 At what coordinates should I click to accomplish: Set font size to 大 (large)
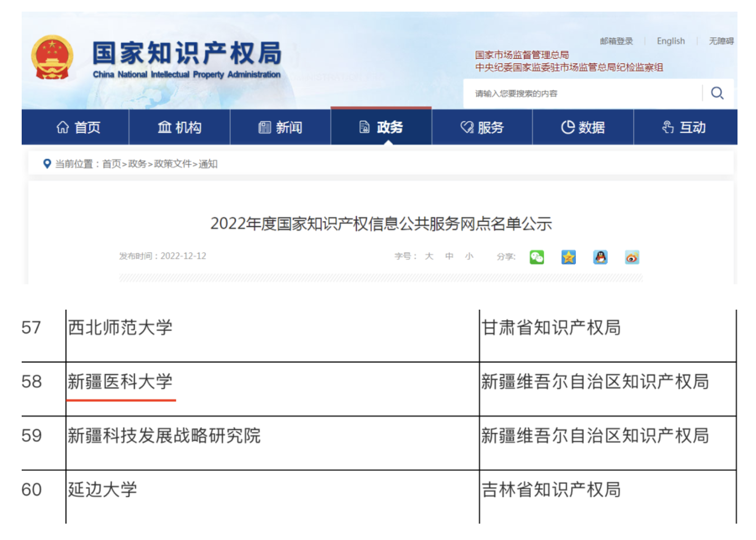coord(429,256)
